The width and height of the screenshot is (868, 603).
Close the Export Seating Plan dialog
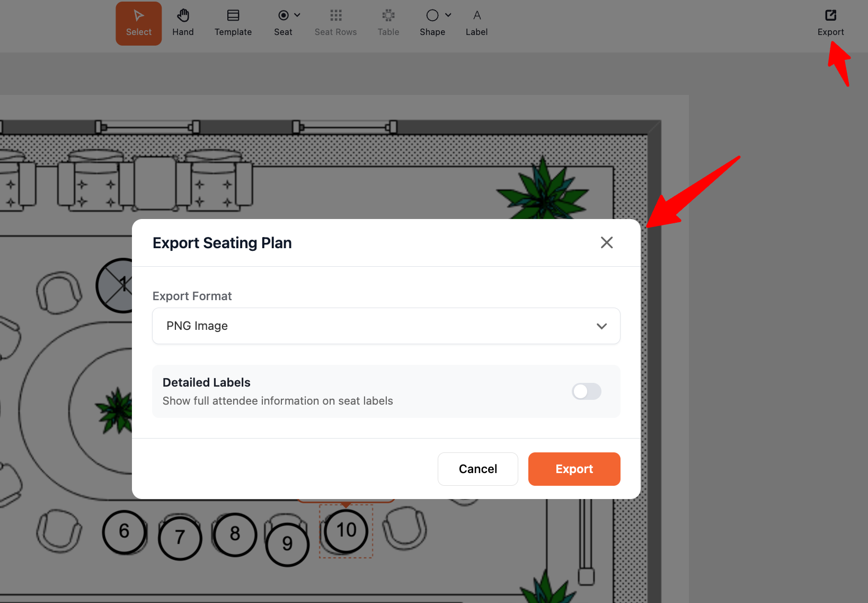607,242
